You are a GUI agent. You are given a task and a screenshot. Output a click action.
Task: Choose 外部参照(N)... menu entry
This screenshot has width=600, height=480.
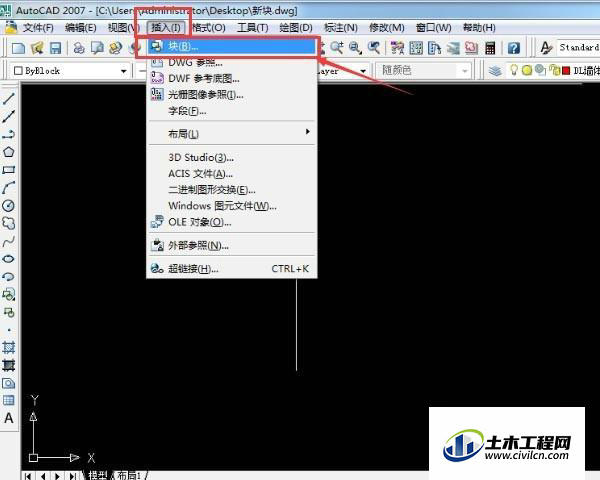click(x=232, y=245)
